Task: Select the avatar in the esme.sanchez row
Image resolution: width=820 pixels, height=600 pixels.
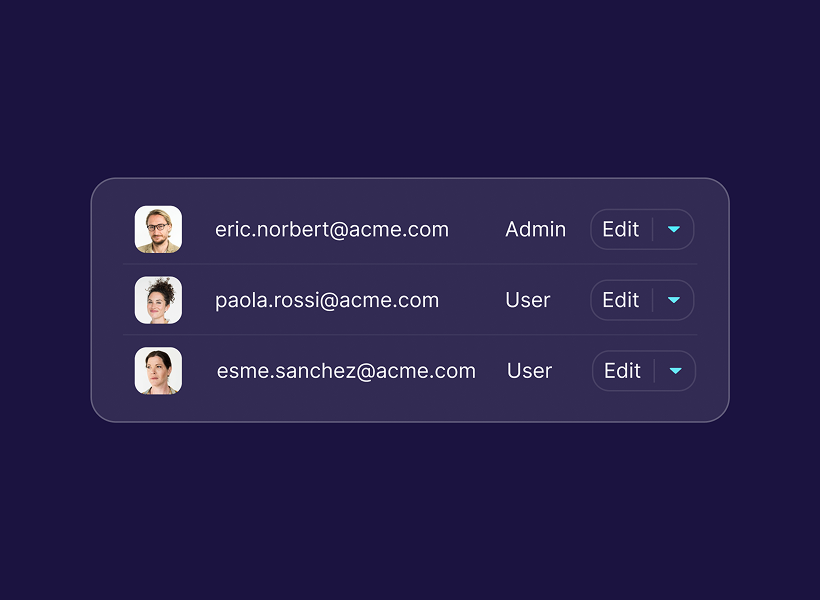Action: [158, 371]
